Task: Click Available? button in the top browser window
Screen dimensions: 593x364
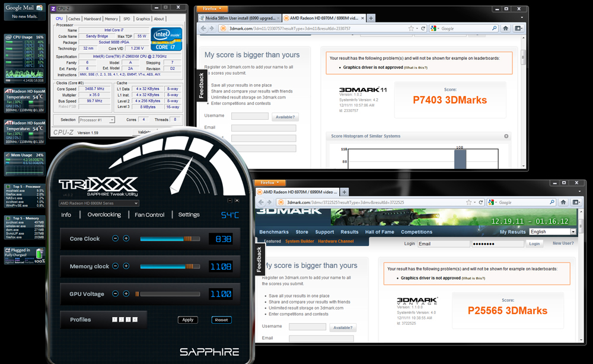Action: [x=285, y=117]
